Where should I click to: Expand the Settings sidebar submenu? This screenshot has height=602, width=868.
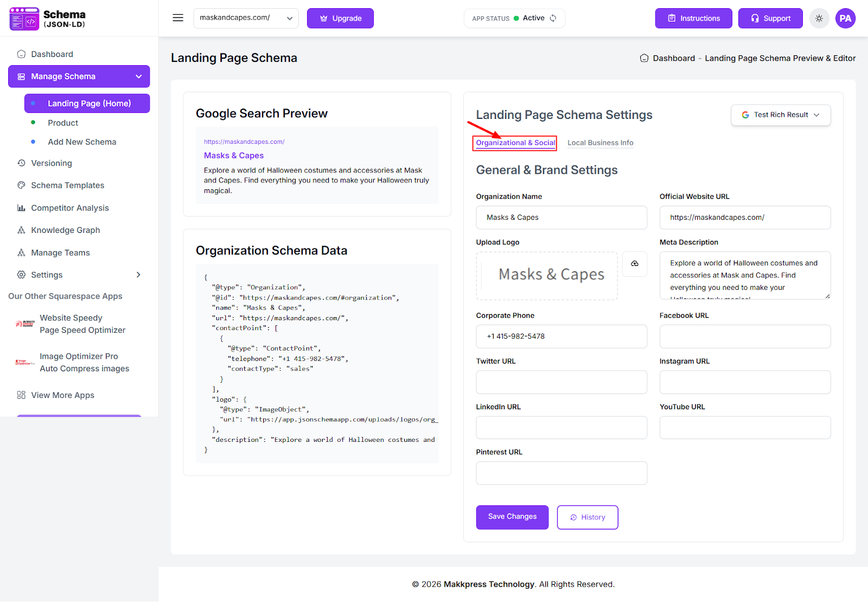(138, 275)
